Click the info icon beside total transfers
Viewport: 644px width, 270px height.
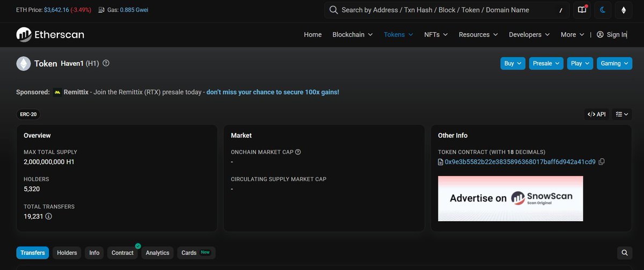[x=49, y=216]
